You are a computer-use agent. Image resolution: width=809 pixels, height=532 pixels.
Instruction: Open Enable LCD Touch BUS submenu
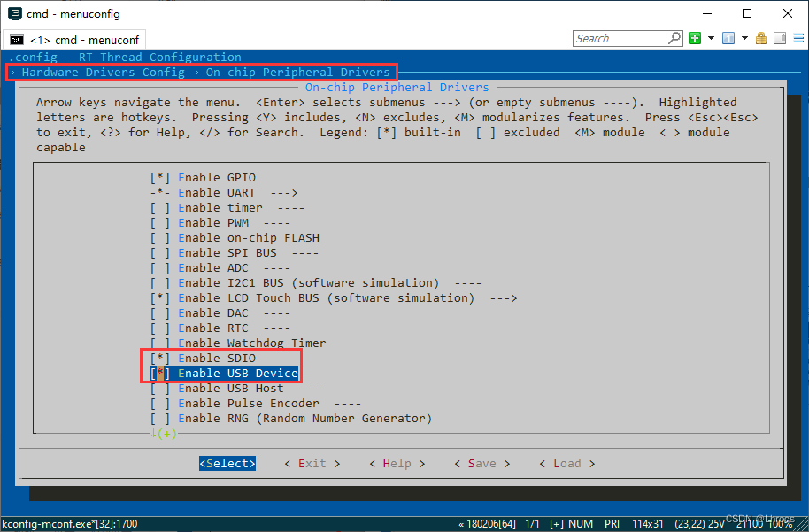pos(334,297)
